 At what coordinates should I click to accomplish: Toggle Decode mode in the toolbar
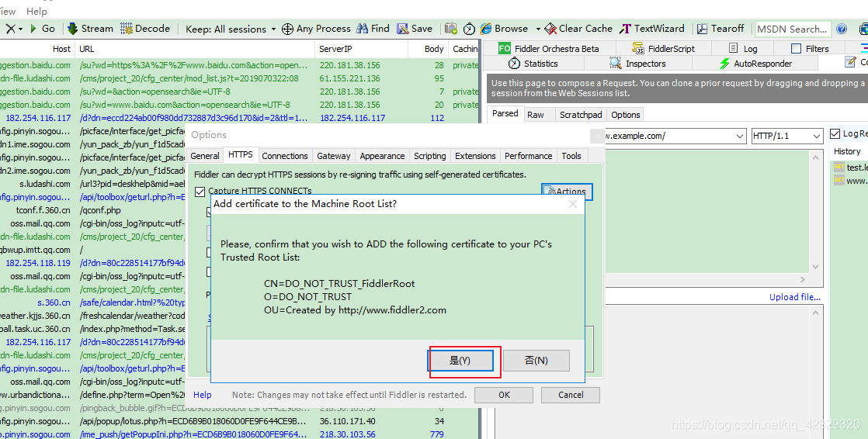coord(145,29)
